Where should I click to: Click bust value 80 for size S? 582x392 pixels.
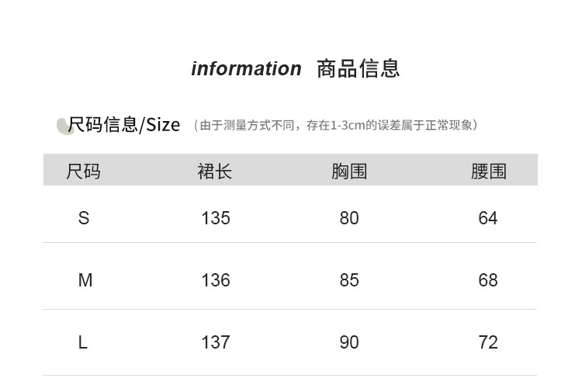pyautogui.click(x=349, y=219)
